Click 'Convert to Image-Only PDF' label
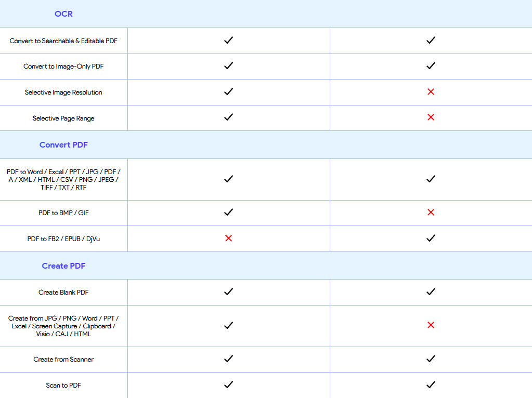This screenshot has height=398, width=532. click(x=63, y=67)
